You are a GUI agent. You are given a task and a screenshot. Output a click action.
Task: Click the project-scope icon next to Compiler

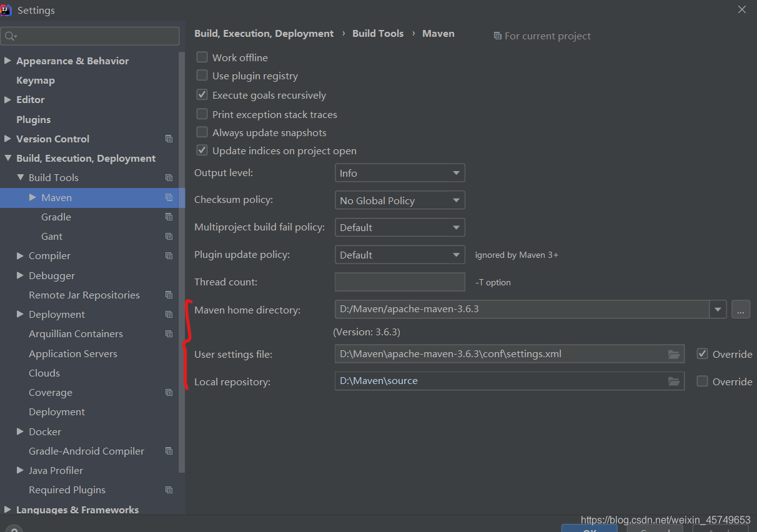[169, 255]
